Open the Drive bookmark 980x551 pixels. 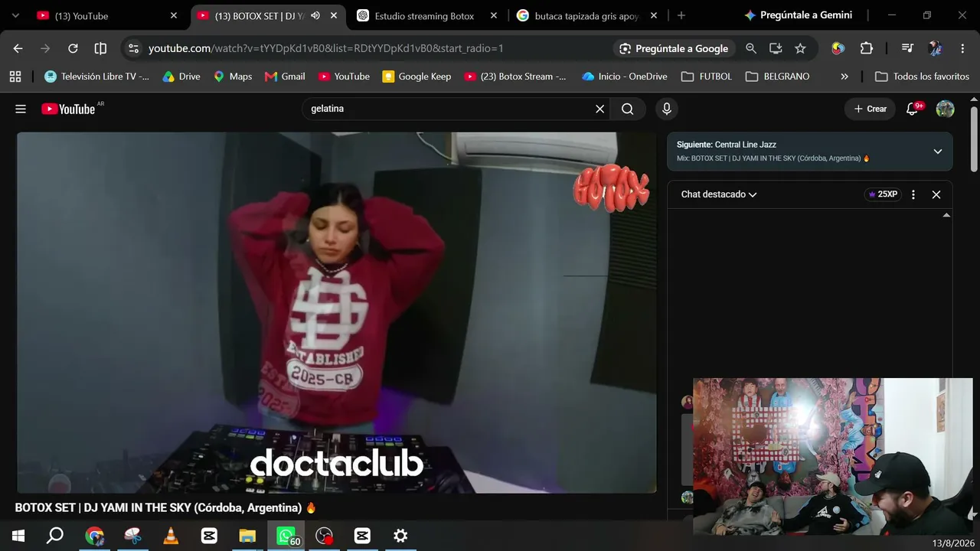coord(181,77)
